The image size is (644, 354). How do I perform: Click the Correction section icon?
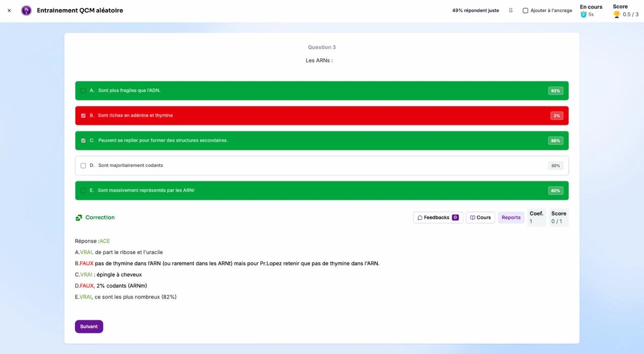point(78,218)
